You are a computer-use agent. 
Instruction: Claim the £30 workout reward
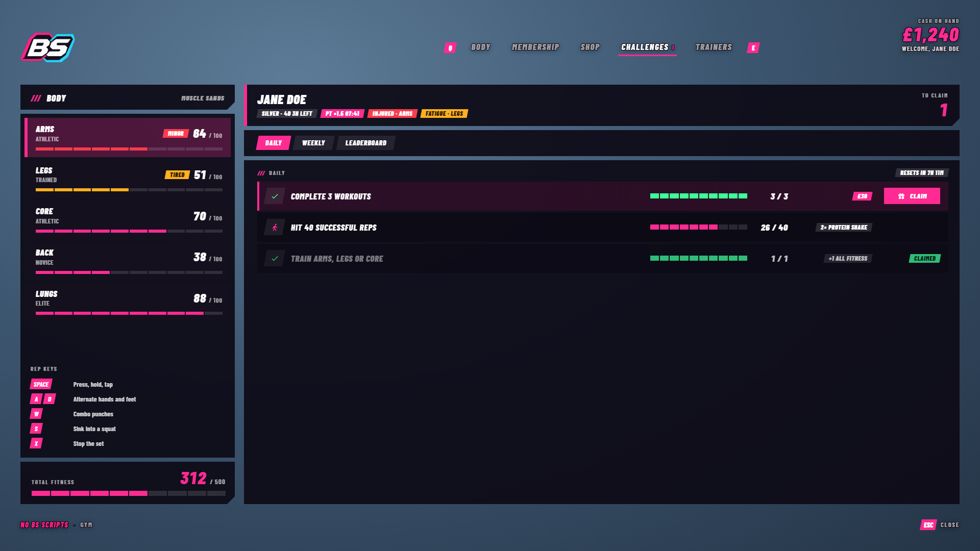click(912, 196)
